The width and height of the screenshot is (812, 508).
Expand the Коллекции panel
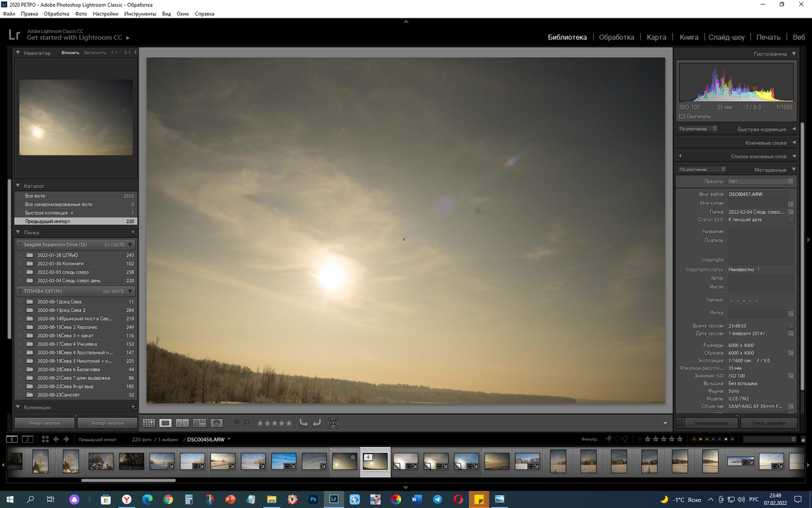[x=18, y=407]
